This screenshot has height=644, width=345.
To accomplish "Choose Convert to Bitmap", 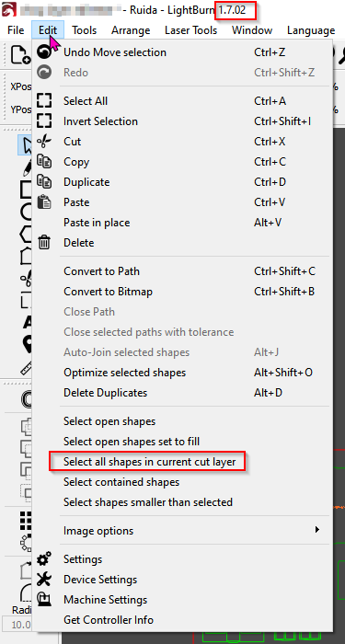I will (x=108, y=292).
